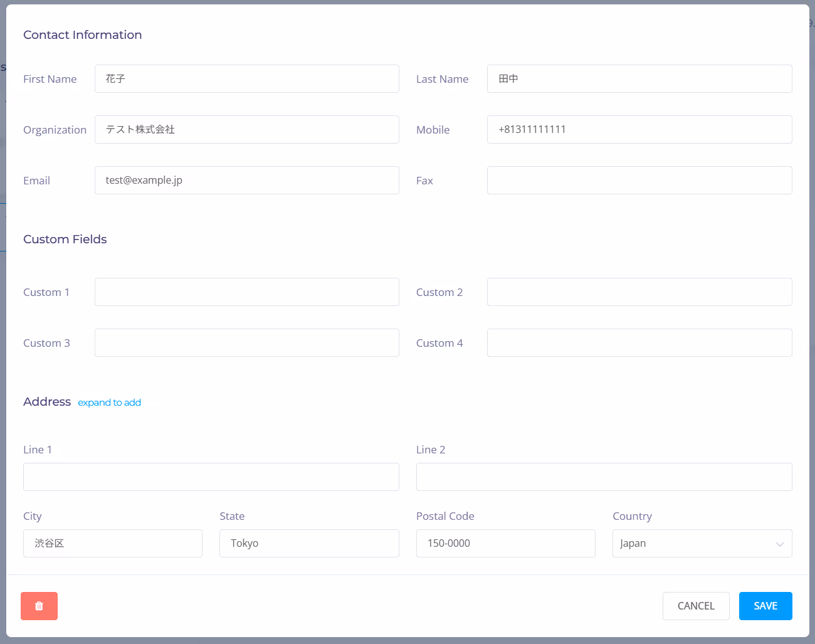Click the empty Fax field
This screenshot has height=644, width=815.
point(639,180)
